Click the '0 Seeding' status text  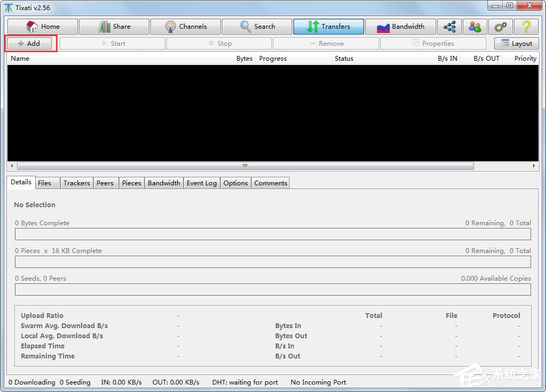(x=75, y=382)
